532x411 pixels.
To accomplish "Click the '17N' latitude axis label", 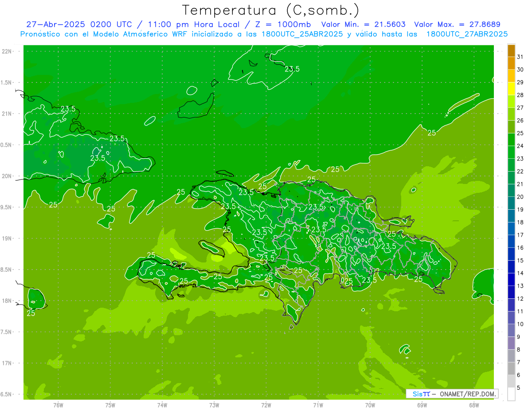I will (x=7, y=363).
